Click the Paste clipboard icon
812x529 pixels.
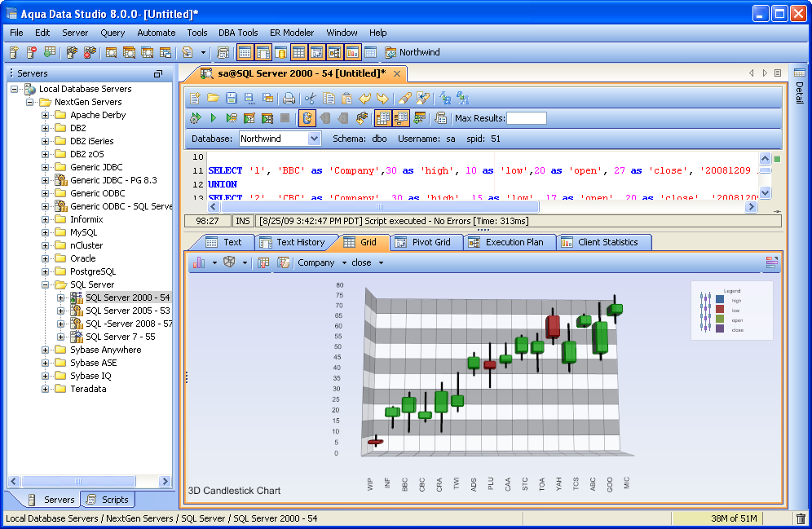point(347,98)
